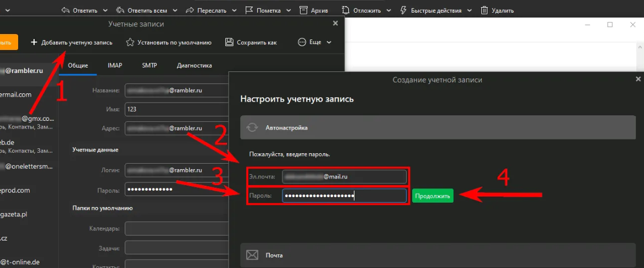644x268 pixels.
Task: Click the Автонастройка sync icon
Action: 252,127
